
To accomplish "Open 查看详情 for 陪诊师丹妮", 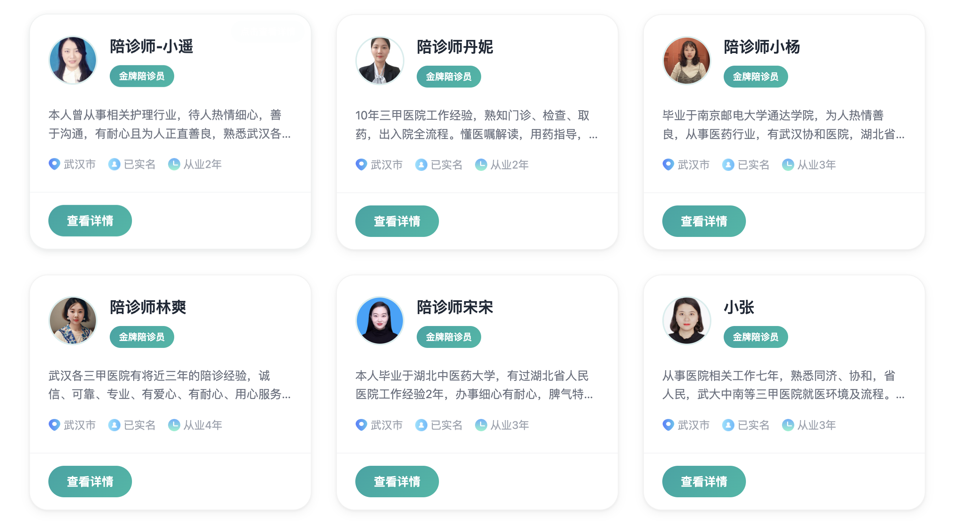I will (397, 221).
